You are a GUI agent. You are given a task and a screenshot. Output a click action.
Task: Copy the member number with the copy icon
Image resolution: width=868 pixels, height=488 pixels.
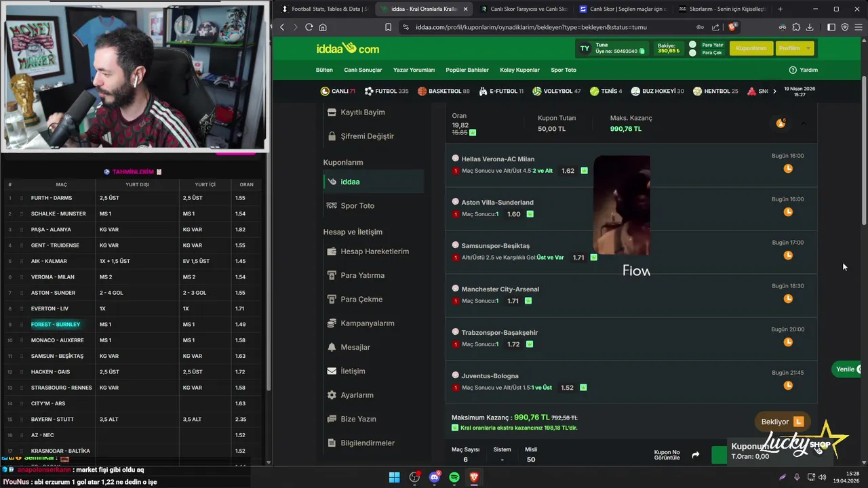click(642, 52)
